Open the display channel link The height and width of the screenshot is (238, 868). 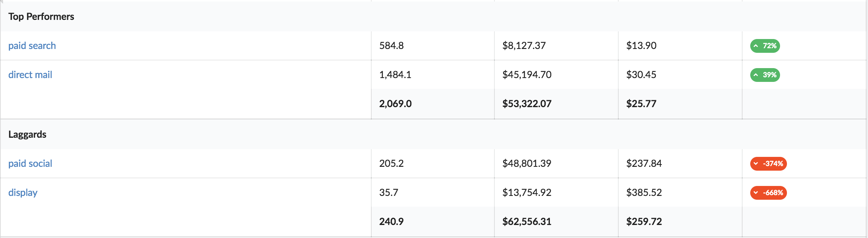tap(23, 192)
